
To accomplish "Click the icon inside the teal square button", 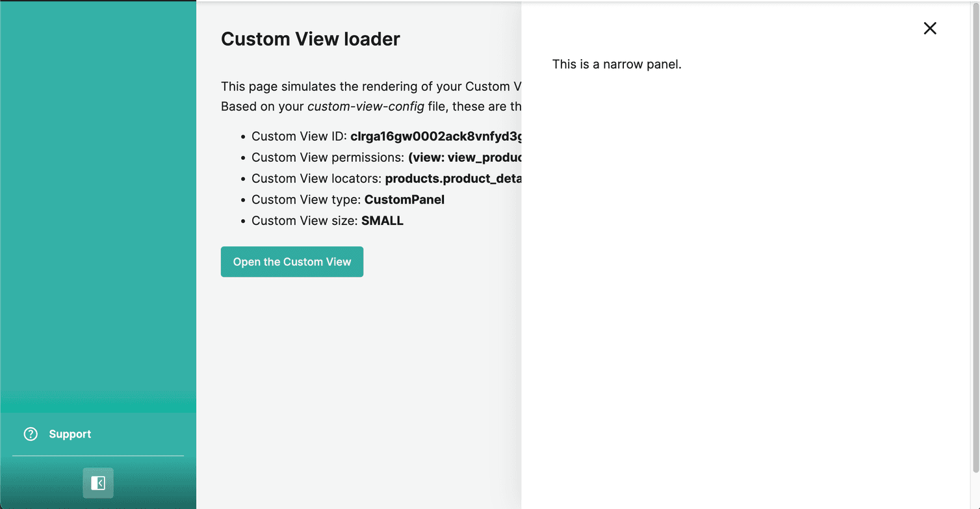I will 97,483.
